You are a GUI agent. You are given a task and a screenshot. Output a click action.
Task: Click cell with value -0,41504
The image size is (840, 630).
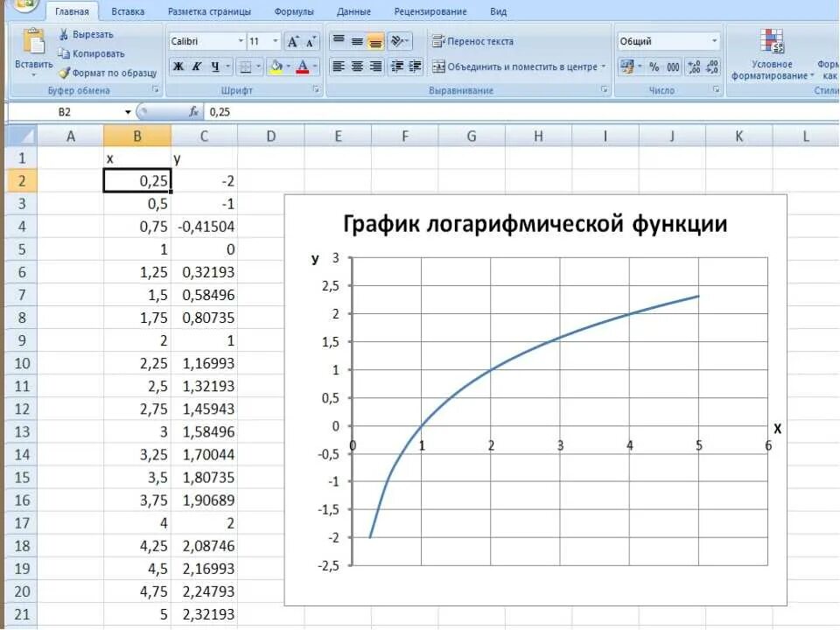coord(204,226)
